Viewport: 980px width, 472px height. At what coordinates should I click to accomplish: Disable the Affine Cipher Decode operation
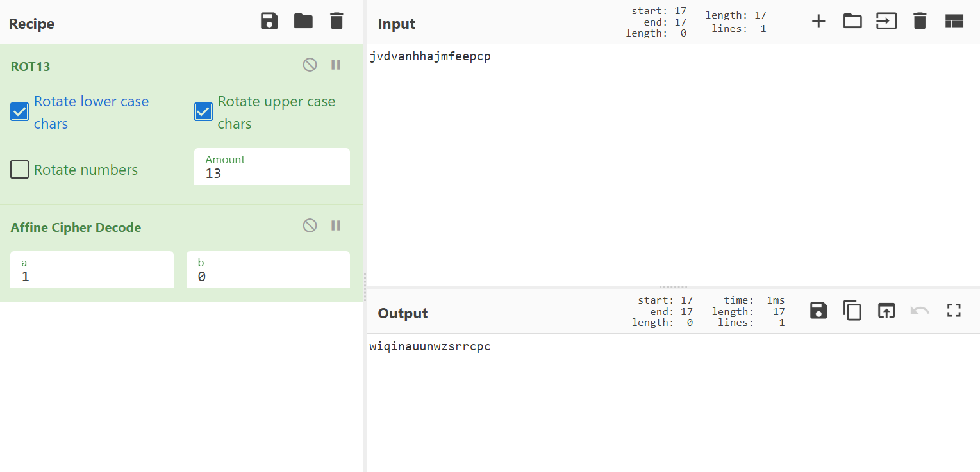click(310, 225)
